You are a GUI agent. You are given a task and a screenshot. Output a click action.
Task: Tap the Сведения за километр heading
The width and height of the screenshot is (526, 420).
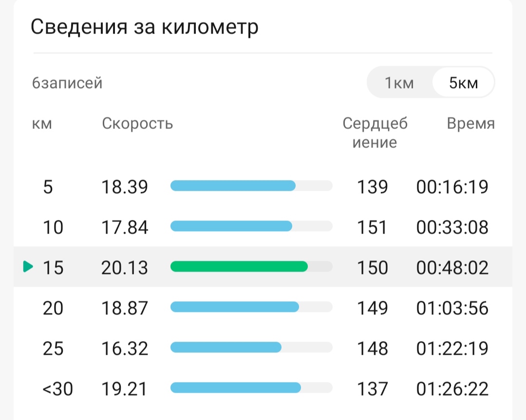click(x=145, y=27)
